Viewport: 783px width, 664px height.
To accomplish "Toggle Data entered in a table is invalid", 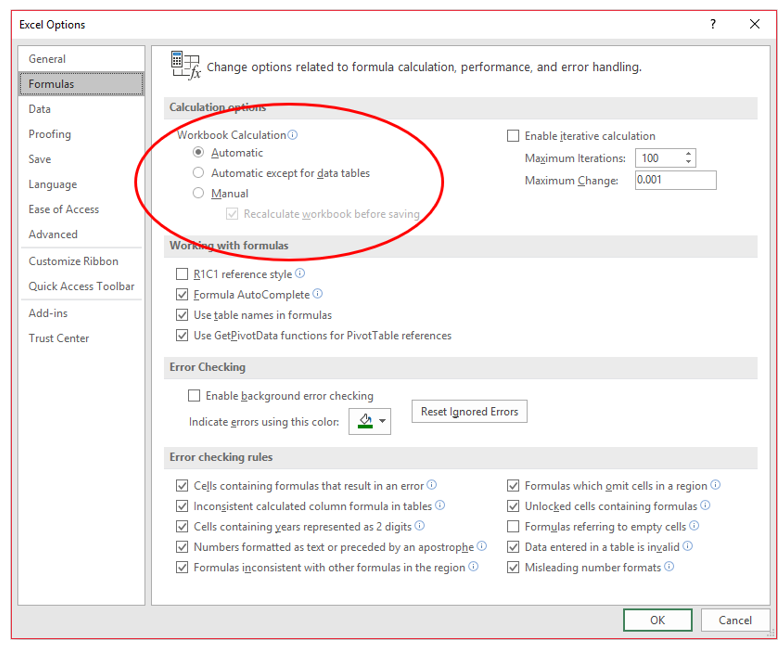I will tap(513, 547).
